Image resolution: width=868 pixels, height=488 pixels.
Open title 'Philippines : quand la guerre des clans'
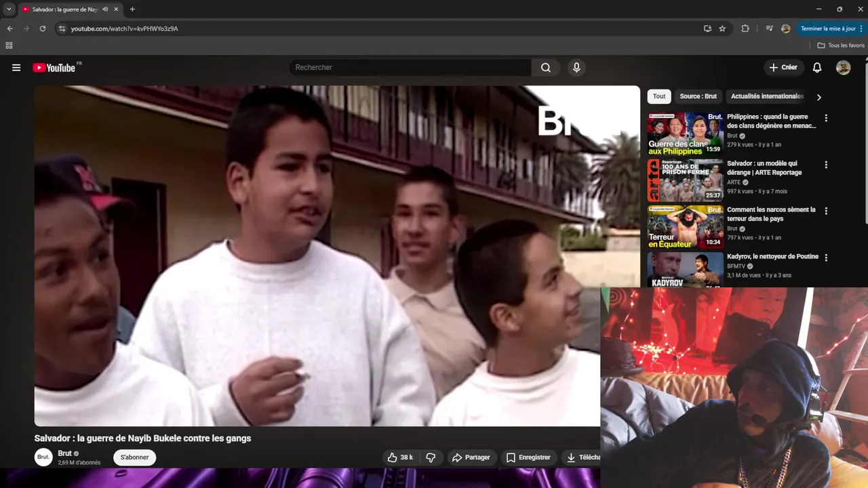(772, 121)
